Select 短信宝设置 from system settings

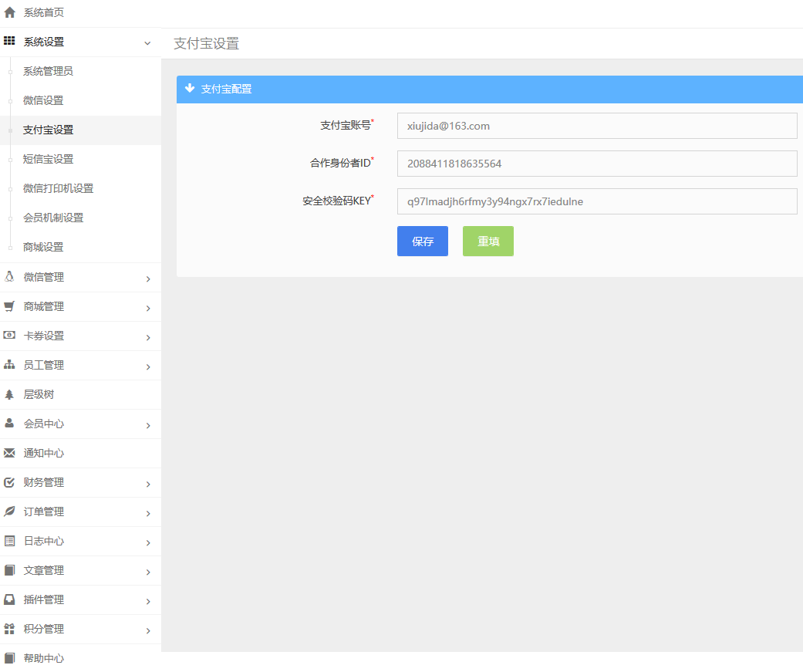[x=48, y=159]
